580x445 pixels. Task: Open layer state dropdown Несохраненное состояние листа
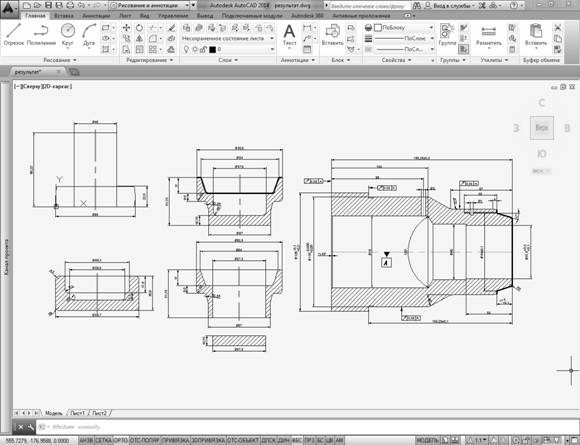[228, 38]
